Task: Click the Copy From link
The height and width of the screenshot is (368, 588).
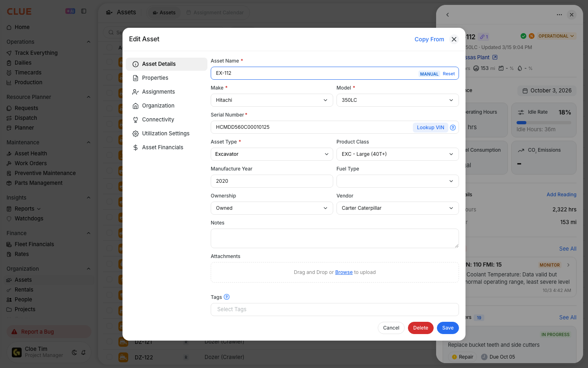Action: pos(429,39)
